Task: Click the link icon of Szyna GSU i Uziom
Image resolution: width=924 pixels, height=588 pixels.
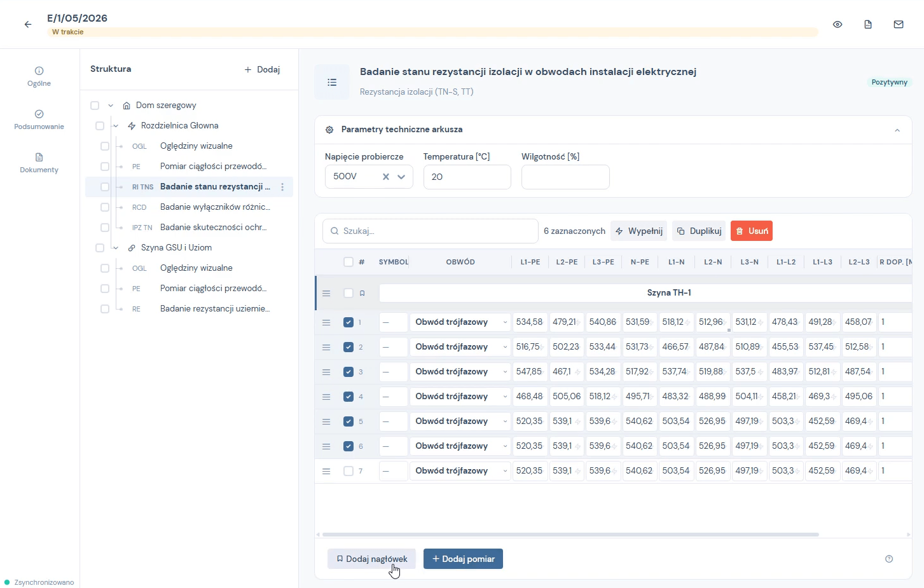Action: 132,248
